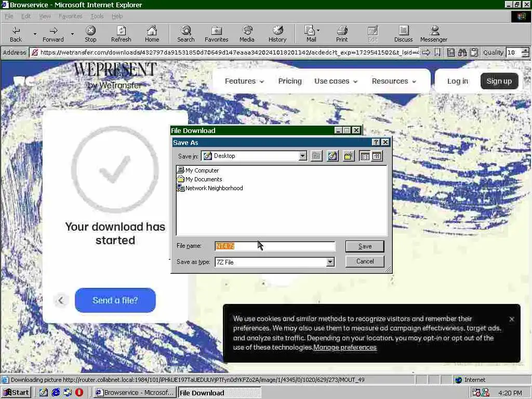Select Network Neighborhood in the file list

[210, 188]
